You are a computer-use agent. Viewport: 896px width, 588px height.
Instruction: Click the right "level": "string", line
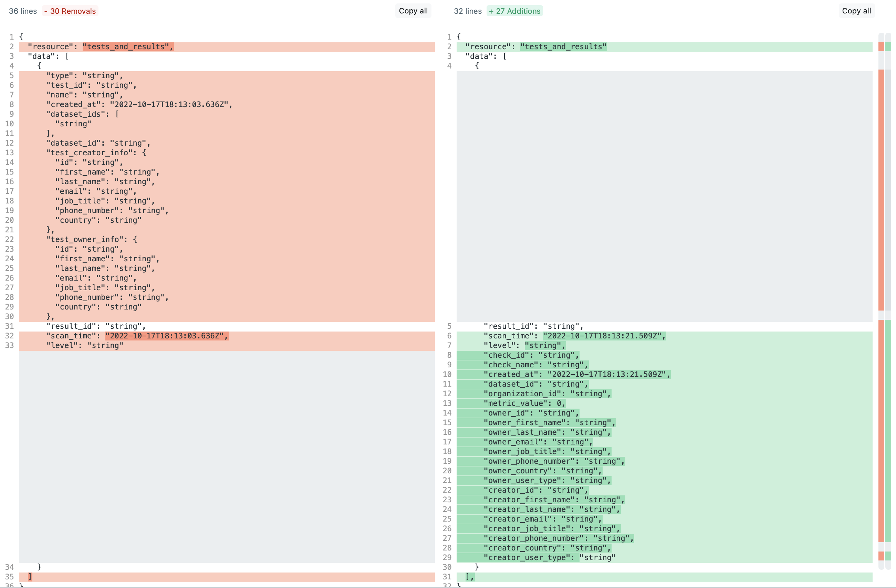524,346
